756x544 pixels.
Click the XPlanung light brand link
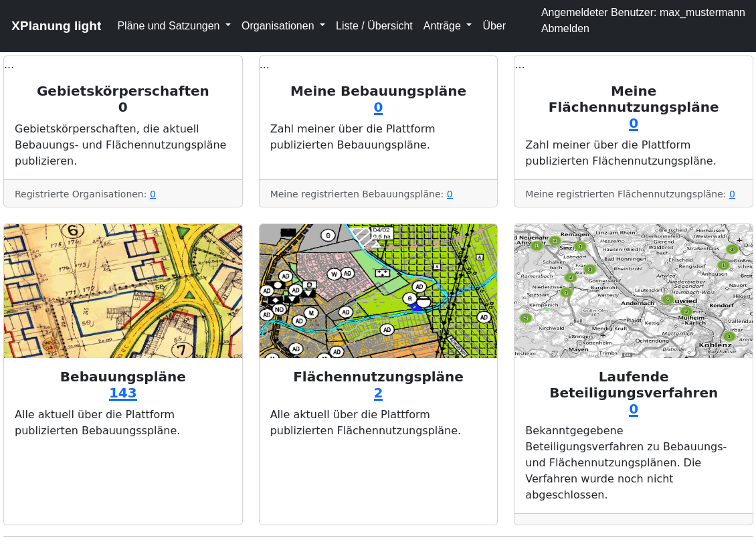[56, 25]
